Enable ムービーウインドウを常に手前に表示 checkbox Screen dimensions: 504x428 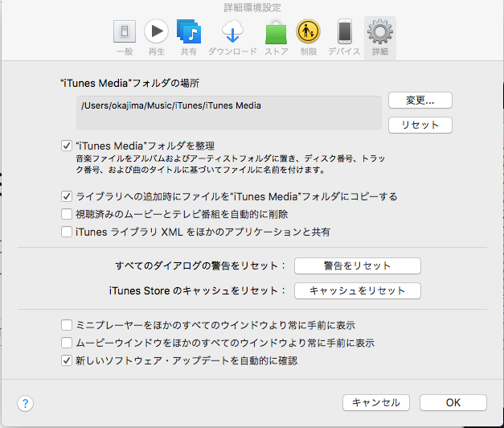pyautogui.click(x=67, y=343)
